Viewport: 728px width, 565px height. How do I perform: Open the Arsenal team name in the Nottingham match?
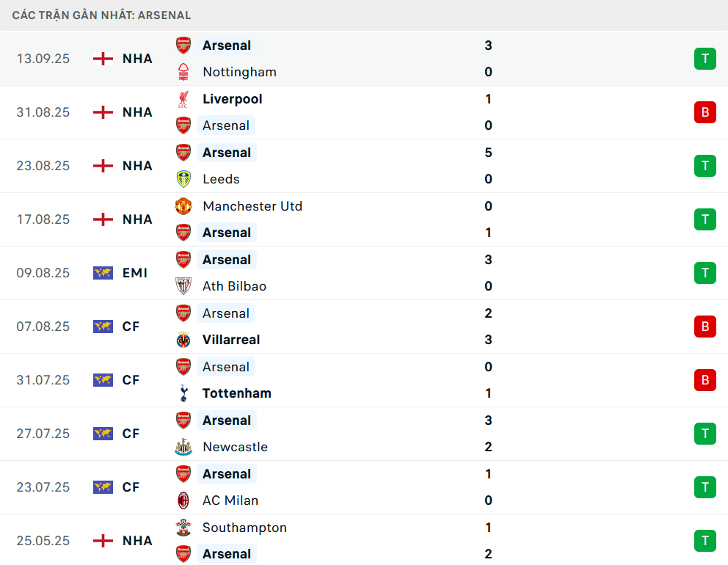tap(226, 45)
